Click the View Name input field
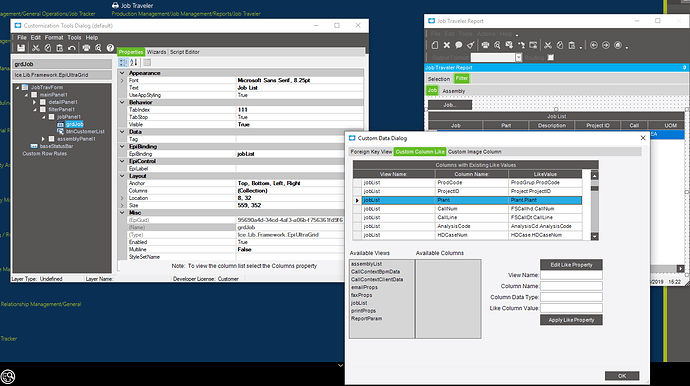Screen dimensions: 690x386 (571, 275)
